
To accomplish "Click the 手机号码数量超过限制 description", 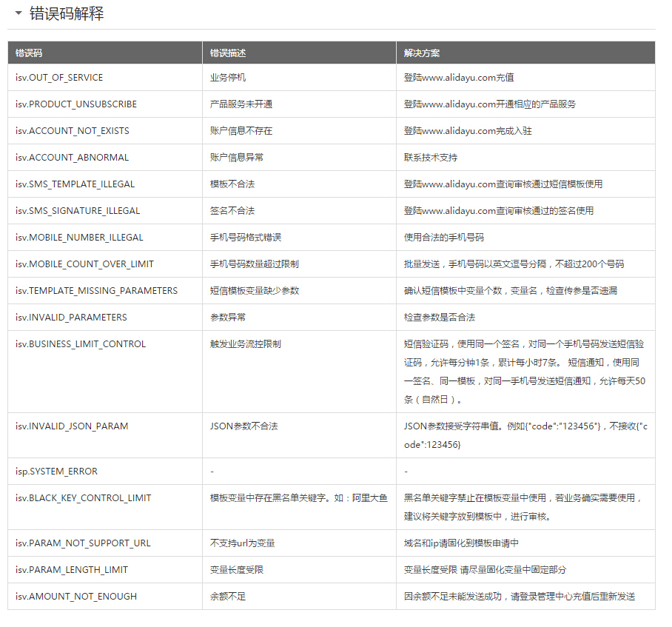I will pos(255,264).
